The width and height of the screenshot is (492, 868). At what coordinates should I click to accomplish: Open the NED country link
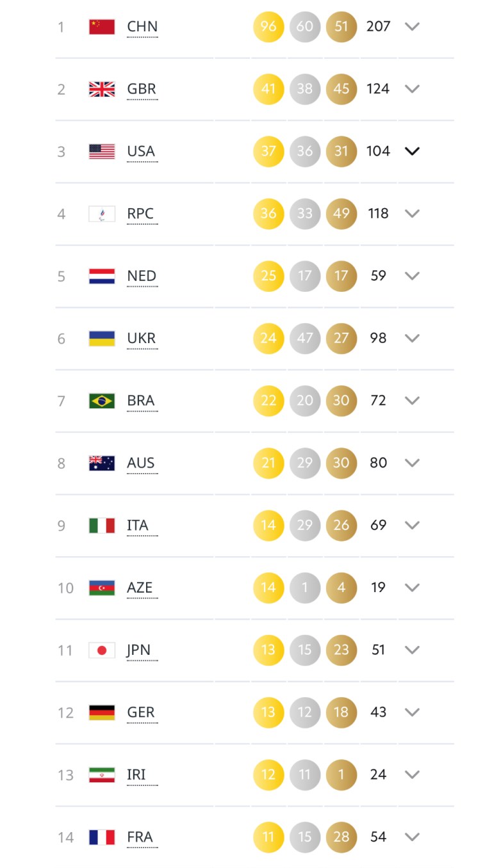[142, 276]
